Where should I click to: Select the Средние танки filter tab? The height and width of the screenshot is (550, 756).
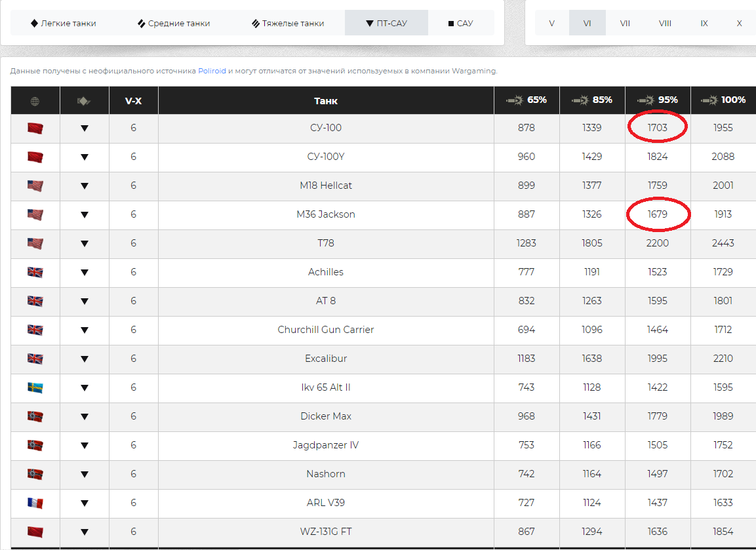click(x=174, y=23)
